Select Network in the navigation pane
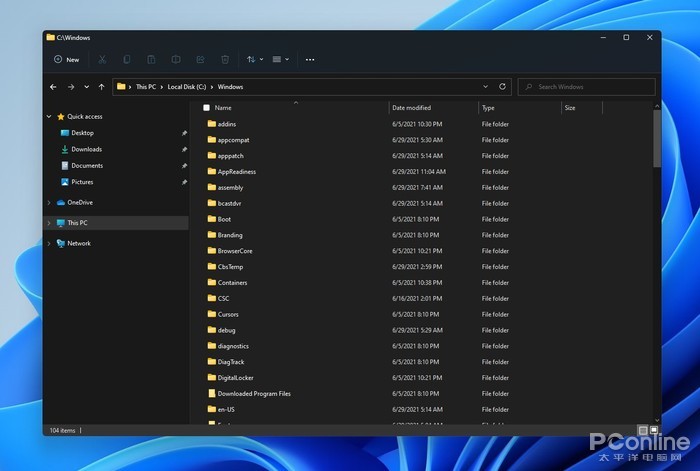Viewport: 700px width, 471px height. coord(78,243)
